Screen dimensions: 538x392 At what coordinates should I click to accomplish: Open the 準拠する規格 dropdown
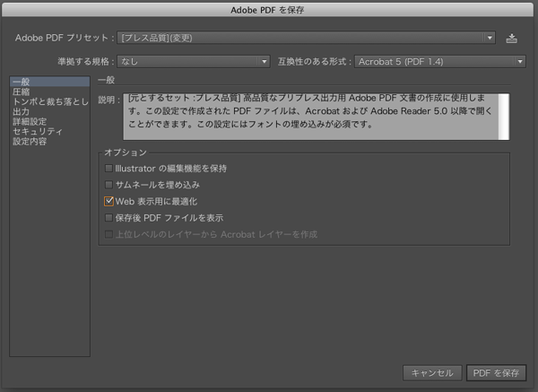[x=194, y=61]
